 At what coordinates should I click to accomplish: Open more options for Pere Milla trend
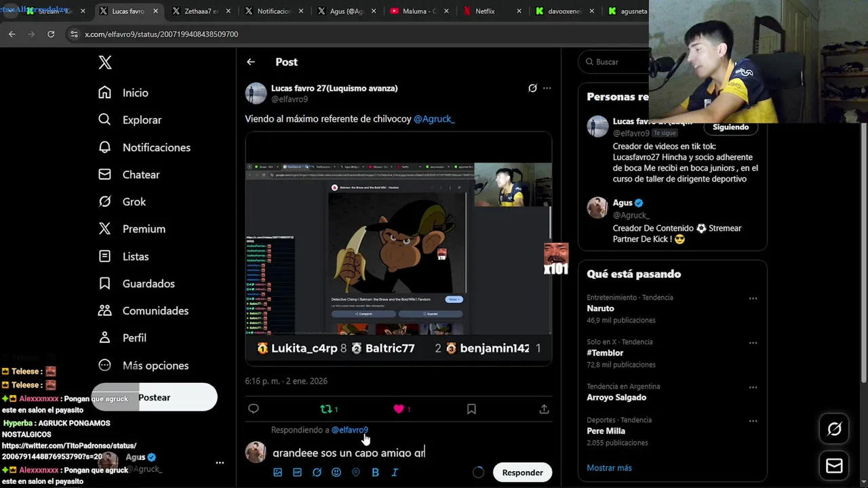click(x=753, y=421)
